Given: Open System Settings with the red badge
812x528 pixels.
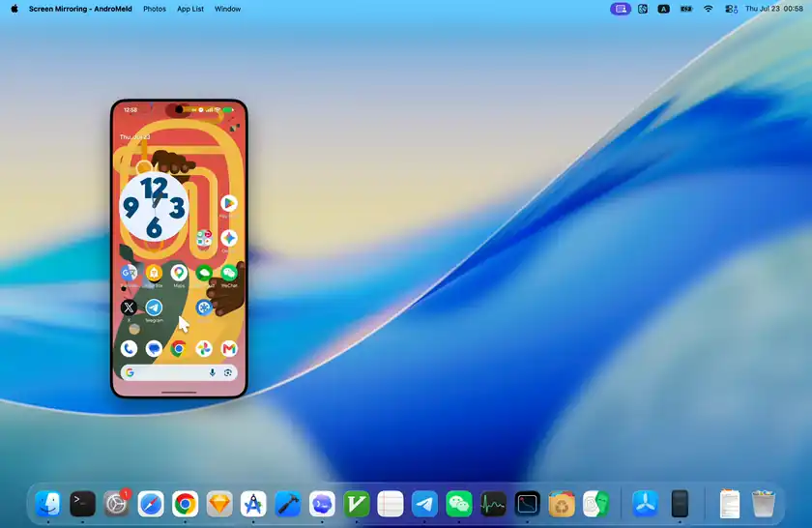Looking at the screenshot, I should (x=117, y=504).
